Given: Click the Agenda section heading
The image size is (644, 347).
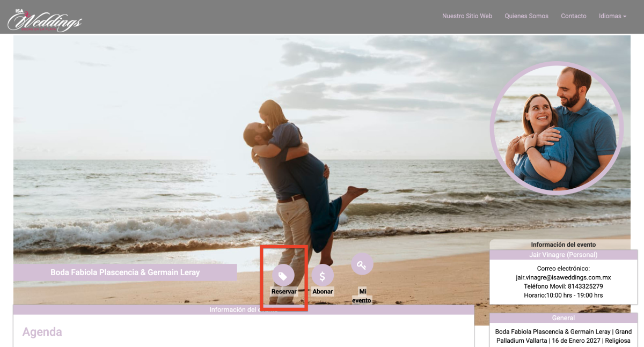Looking at the screenshot, I should pyautogui.click(x=42, y=332).
